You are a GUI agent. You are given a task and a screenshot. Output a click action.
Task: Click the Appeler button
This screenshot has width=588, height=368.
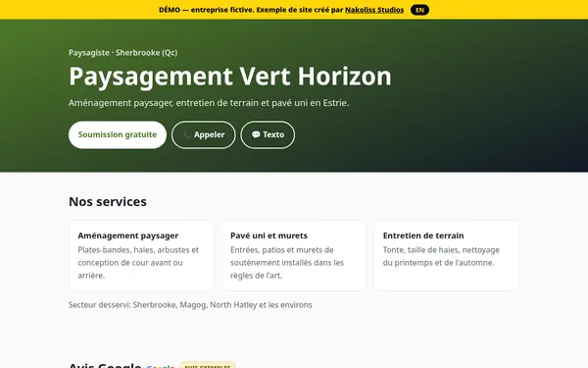point(204,134)
